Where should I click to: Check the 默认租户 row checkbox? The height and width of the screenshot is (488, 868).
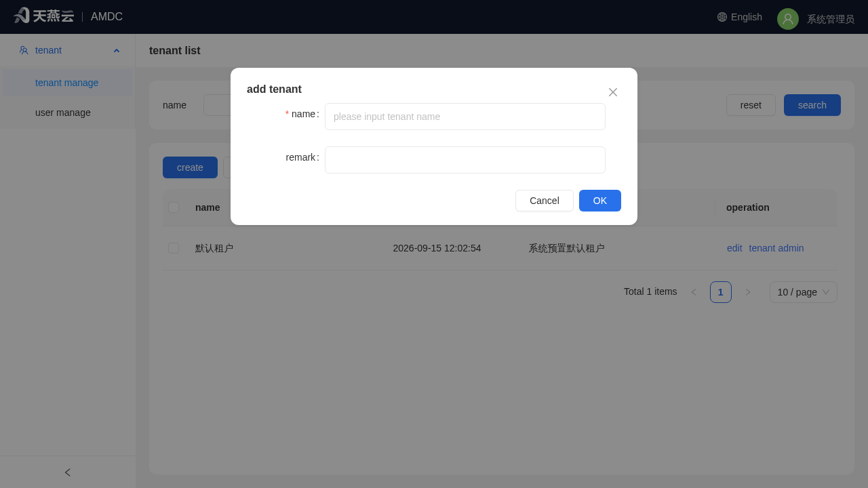[x=174, y=248]
